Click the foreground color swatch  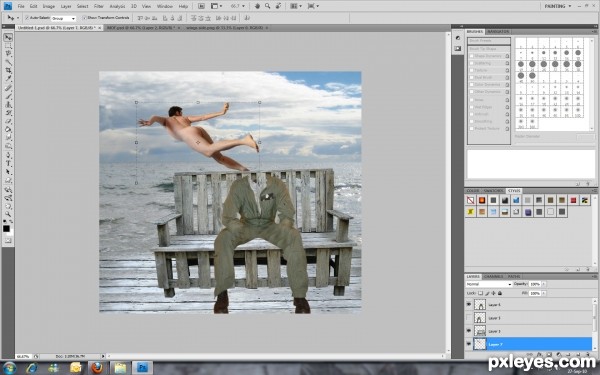tap(6, 228)
